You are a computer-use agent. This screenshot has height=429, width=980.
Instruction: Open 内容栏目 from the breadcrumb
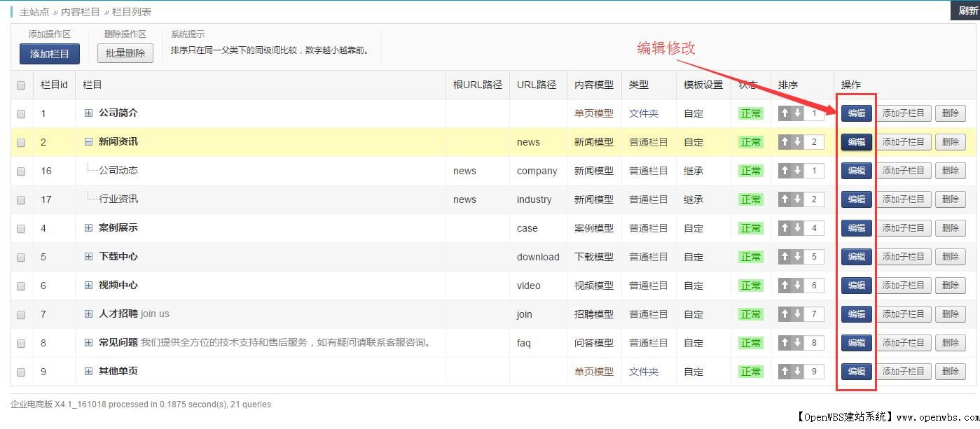tap(78, 10)
